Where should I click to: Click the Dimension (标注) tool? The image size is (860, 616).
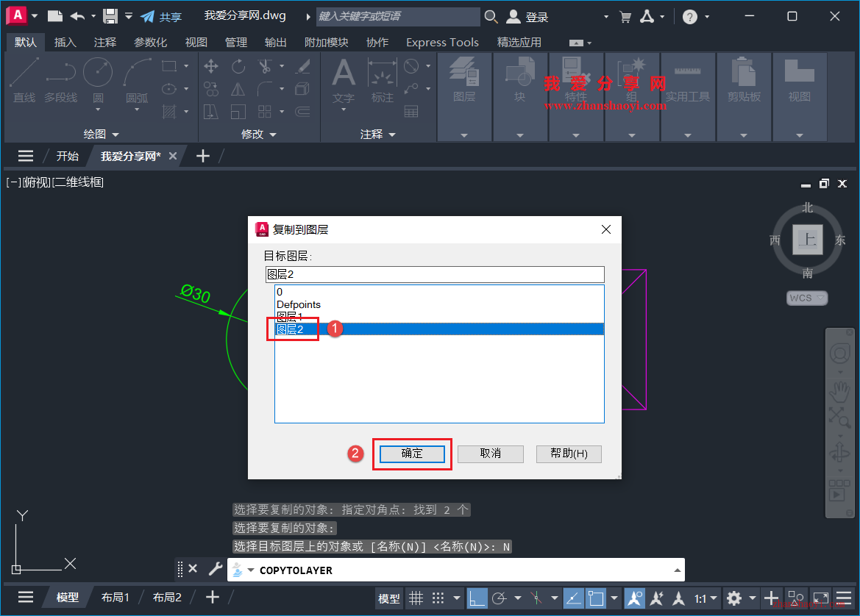coord(383,80)
